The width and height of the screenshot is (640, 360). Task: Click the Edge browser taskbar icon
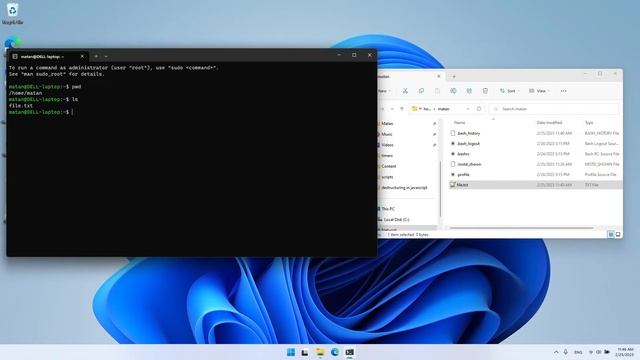pos(335,352)
